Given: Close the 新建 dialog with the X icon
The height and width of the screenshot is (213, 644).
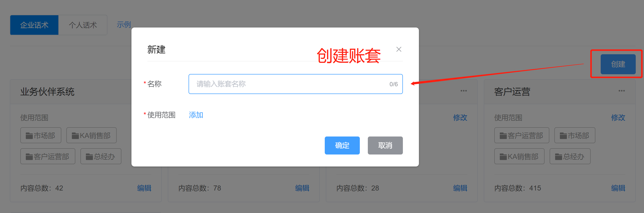Looking at the screenshot, I should [x=399, y=49].
